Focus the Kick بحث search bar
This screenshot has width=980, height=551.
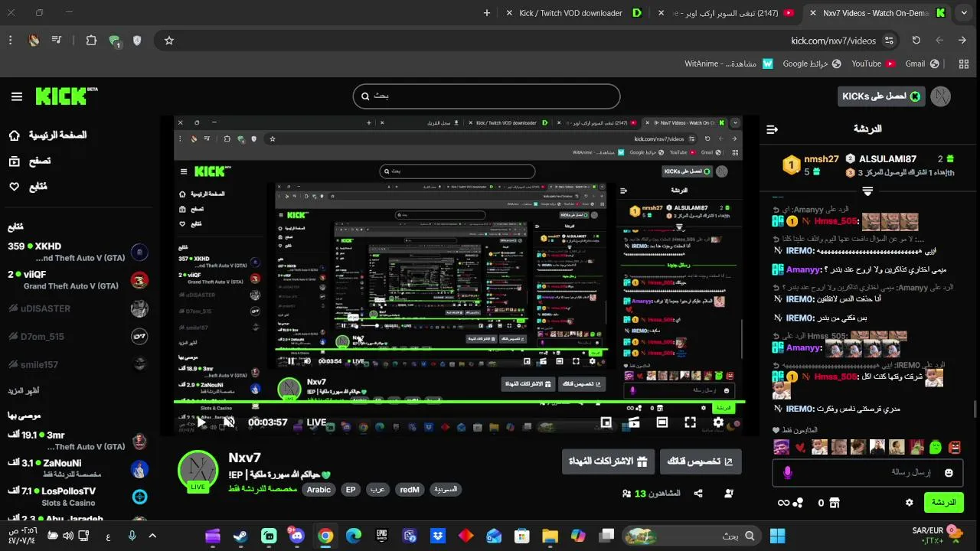tap(486, 96)
